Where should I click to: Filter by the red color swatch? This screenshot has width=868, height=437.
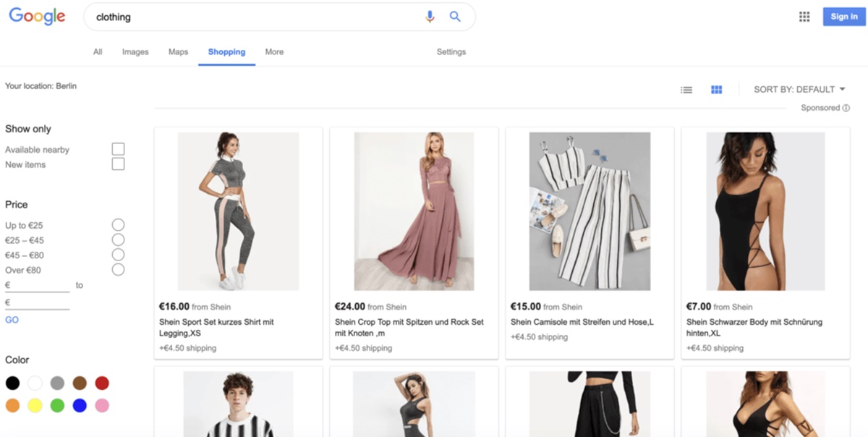[x=102, y=383]
